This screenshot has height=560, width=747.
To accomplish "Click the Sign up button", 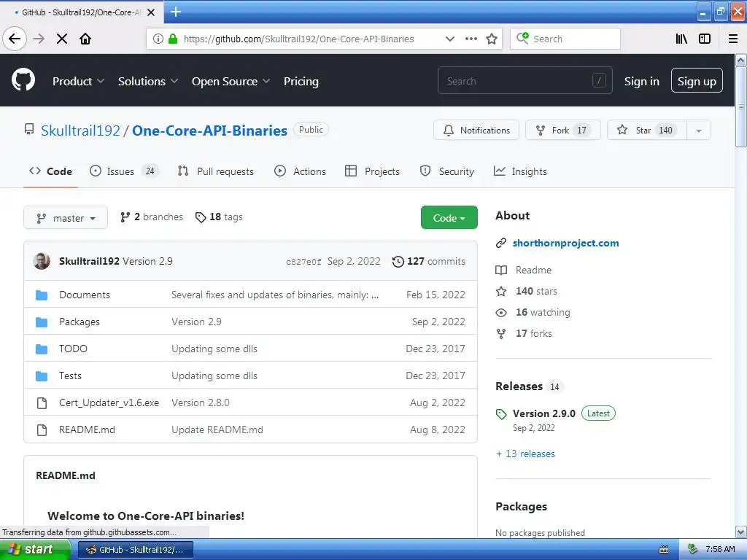I will (x=697, y=80).
